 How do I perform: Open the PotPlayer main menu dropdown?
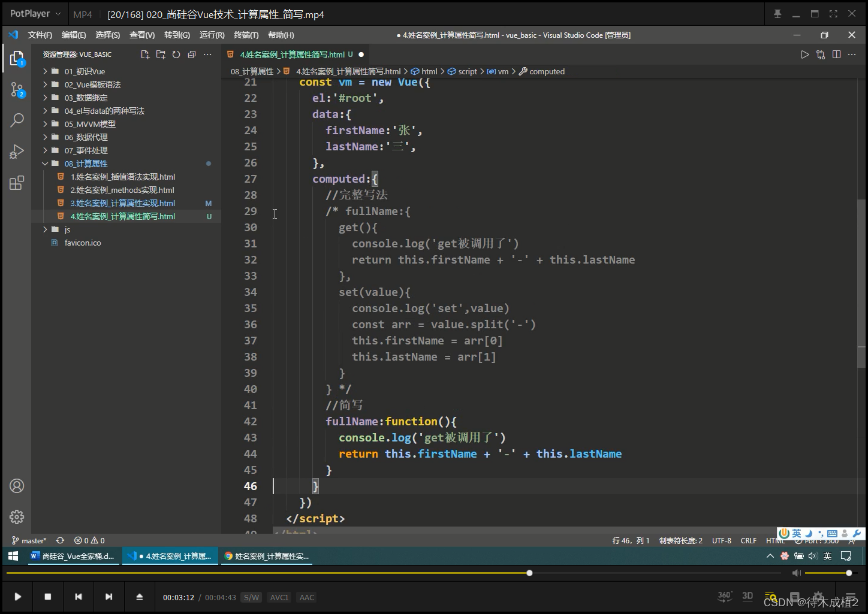(35, 14)
